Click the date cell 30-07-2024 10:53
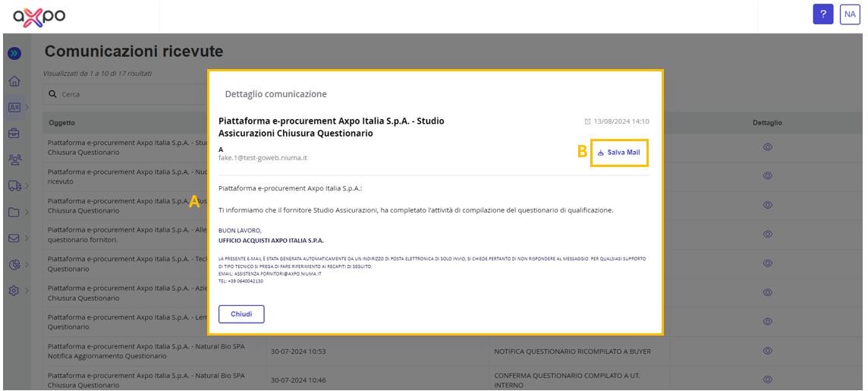 (x=298, y=351)
